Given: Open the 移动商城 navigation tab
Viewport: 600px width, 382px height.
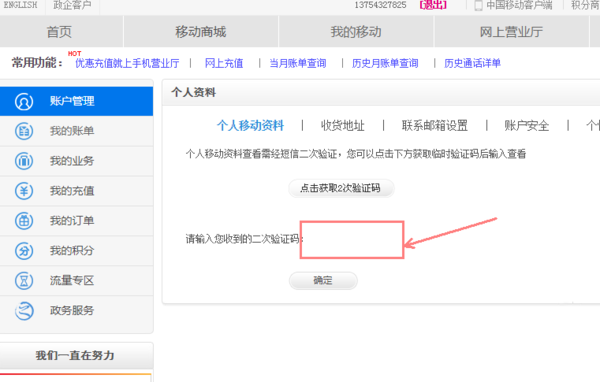Looking at the screenshot, I should tap(201, 32).
